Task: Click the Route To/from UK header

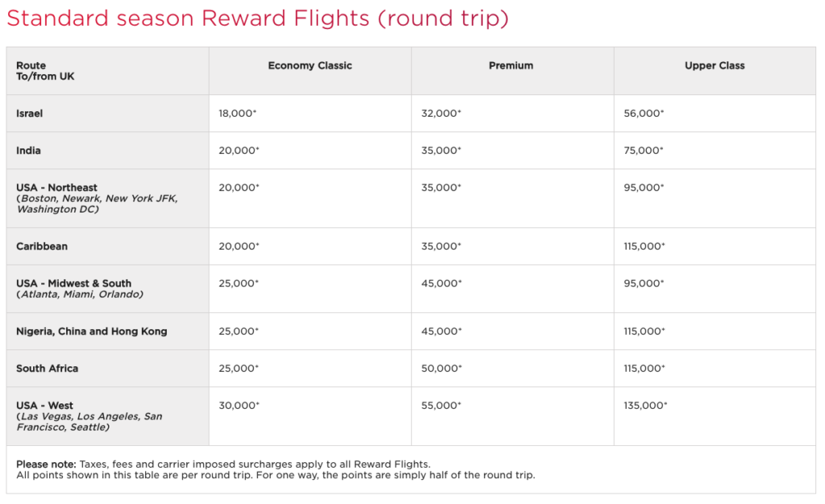Action: pos(45,71)
